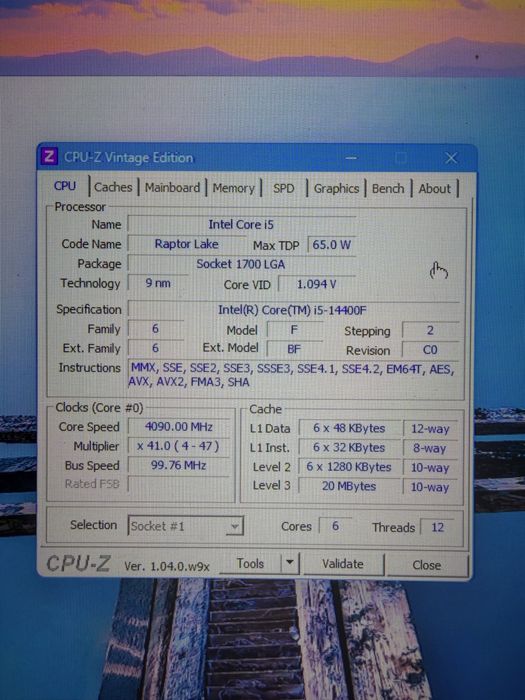Open the Mainboard tab
This screenshot has height=700, width=525.
[172, 188]
